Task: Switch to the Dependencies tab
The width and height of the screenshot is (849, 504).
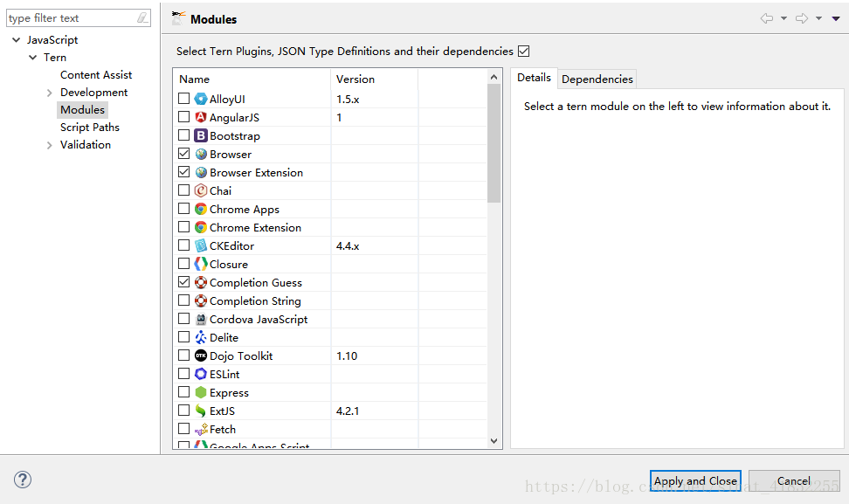Action: point(597,79)
